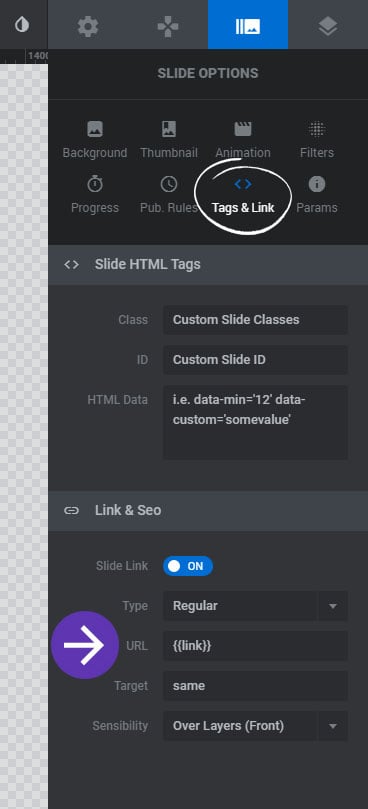Open the Sensibility dropdown Over Layers (Front)
The width and height of the screenshot is (368, 809).
255,726
